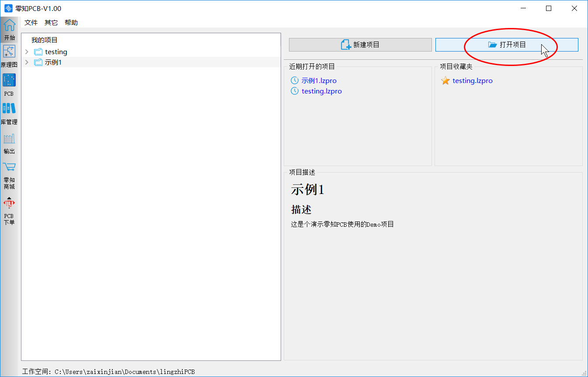Screen dimensions: 588x377
Task: Open favorite testing.lzpro link
Action: [473, 81]
